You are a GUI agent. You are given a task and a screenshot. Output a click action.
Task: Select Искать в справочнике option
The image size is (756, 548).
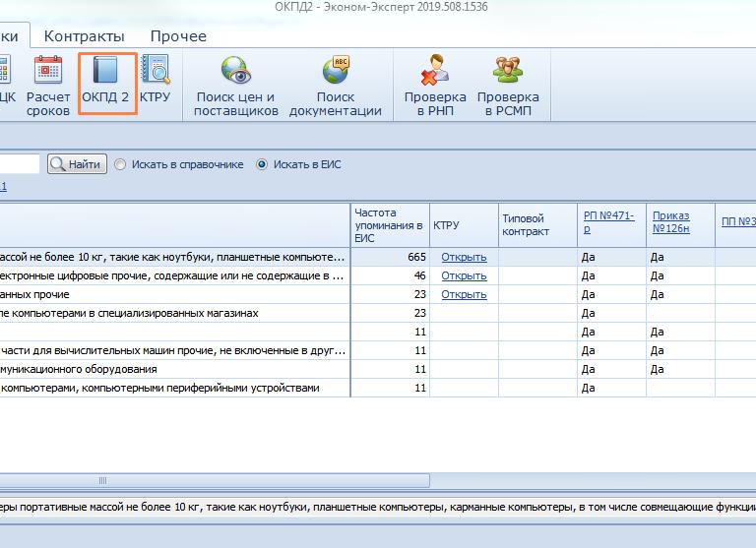tap(179, 165)
